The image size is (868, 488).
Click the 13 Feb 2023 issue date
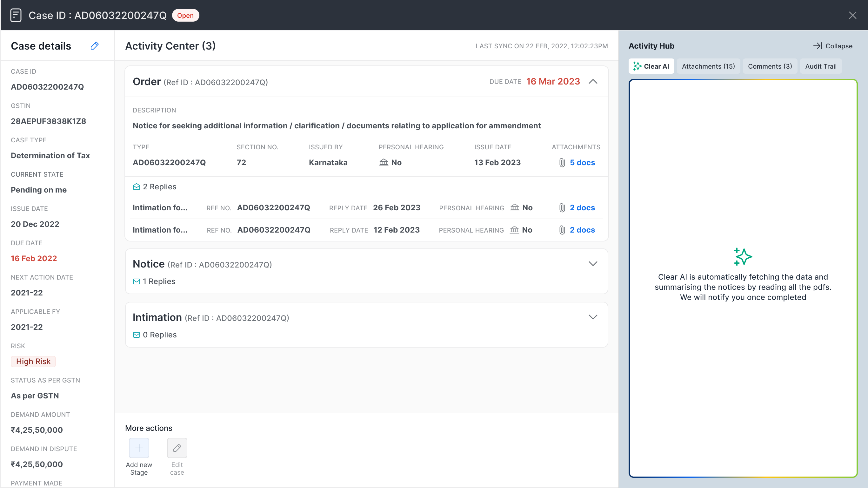tap(497, 163)
